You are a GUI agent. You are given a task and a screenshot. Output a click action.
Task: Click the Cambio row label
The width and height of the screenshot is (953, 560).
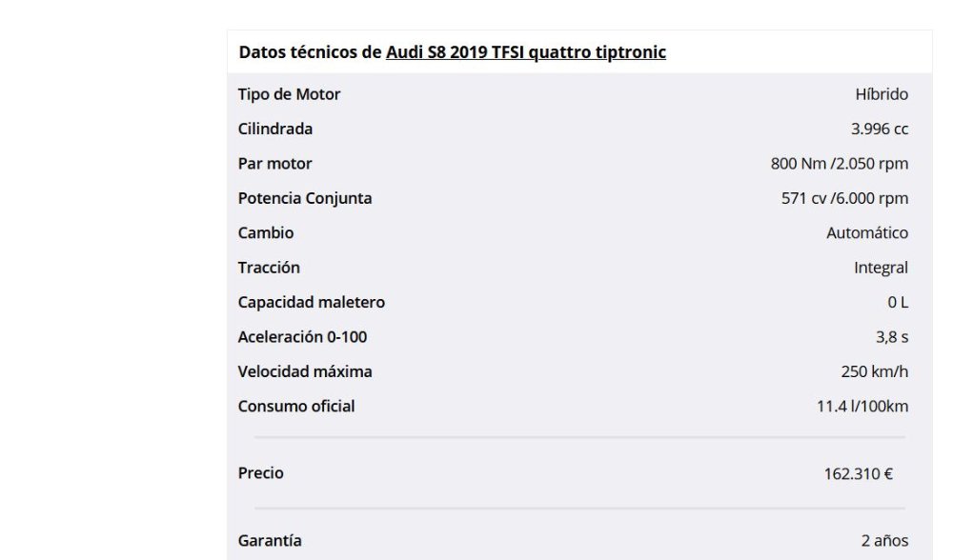coord(266,232)
